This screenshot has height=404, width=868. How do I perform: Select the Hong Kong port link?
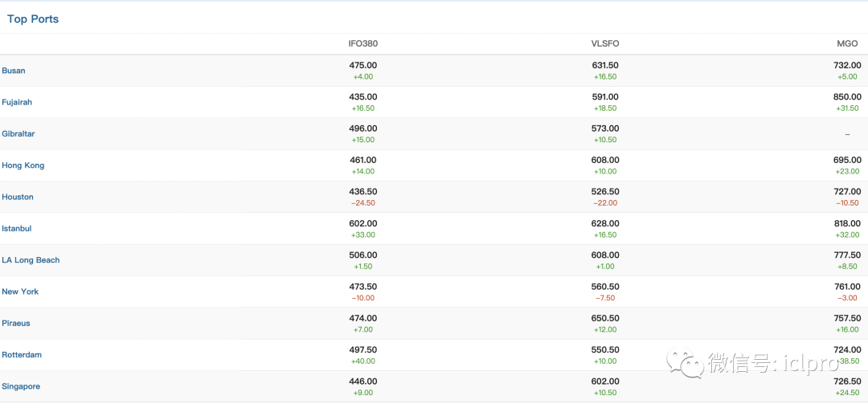point(23,165)
